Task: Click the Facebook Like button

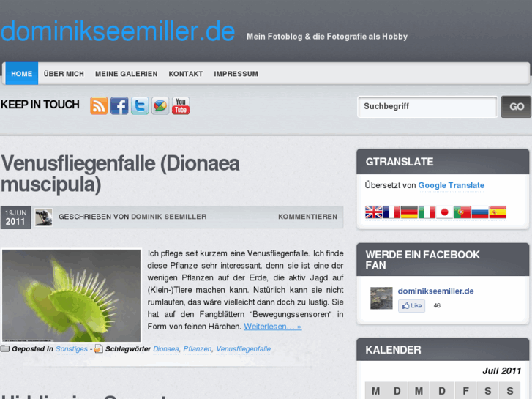Action: pyautogui.click(x=411, y=305)
